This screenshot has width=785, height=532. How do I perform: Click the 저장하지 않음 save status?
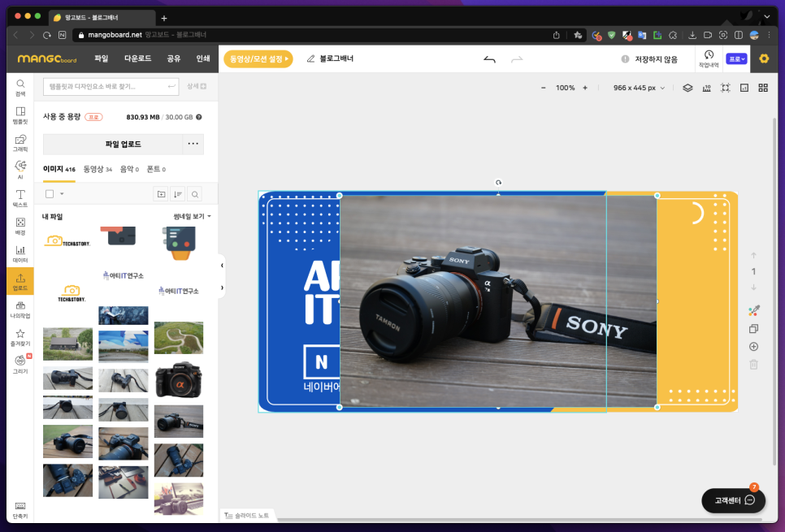(x=649, y=59)
